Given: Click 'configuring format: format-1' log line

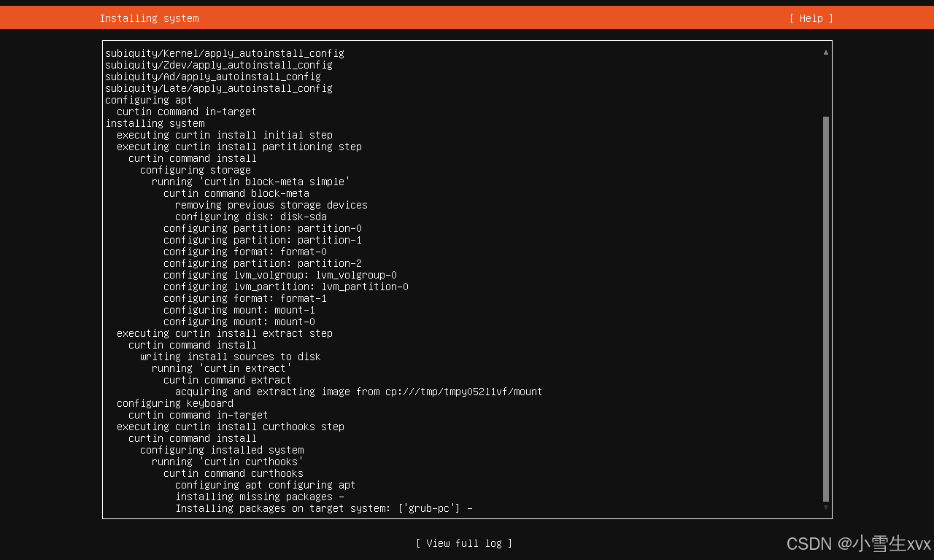Looking at the screenshot, I should click(245, 298).
